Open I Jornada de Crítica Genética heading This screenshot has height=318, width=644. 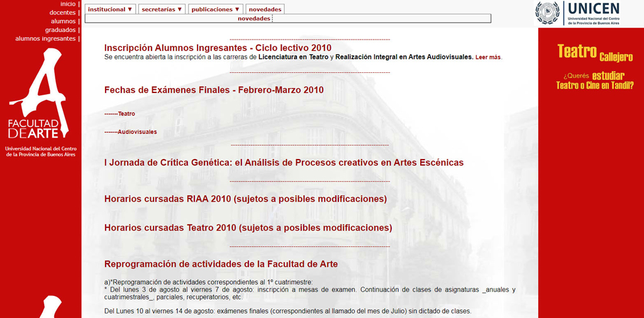point(284,163)
